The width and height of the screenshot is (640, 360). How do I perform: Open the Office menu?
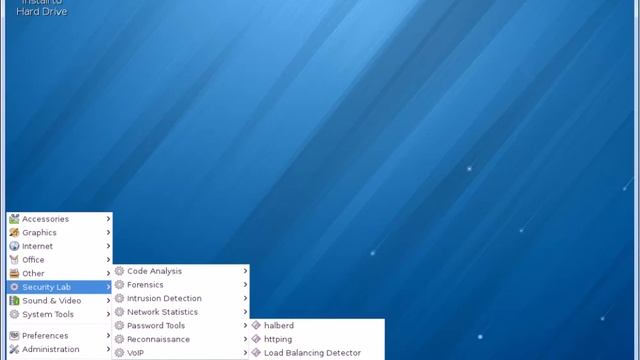[60, 260]
